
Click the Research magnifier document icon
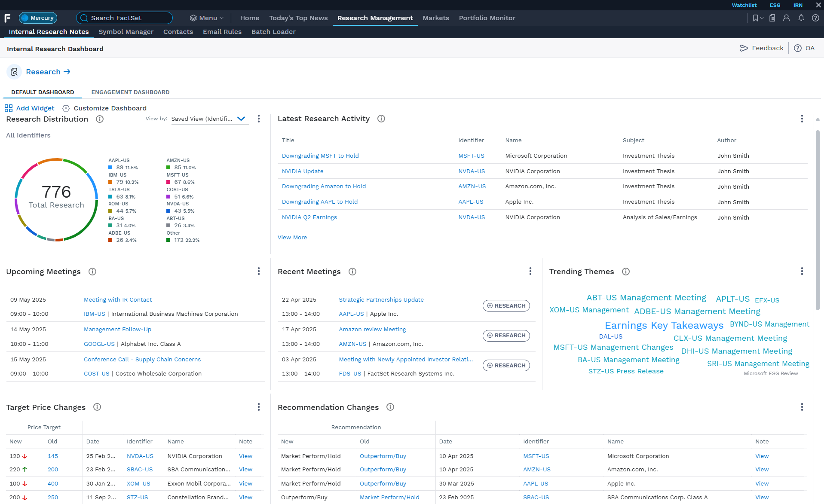tap(14, 72)
